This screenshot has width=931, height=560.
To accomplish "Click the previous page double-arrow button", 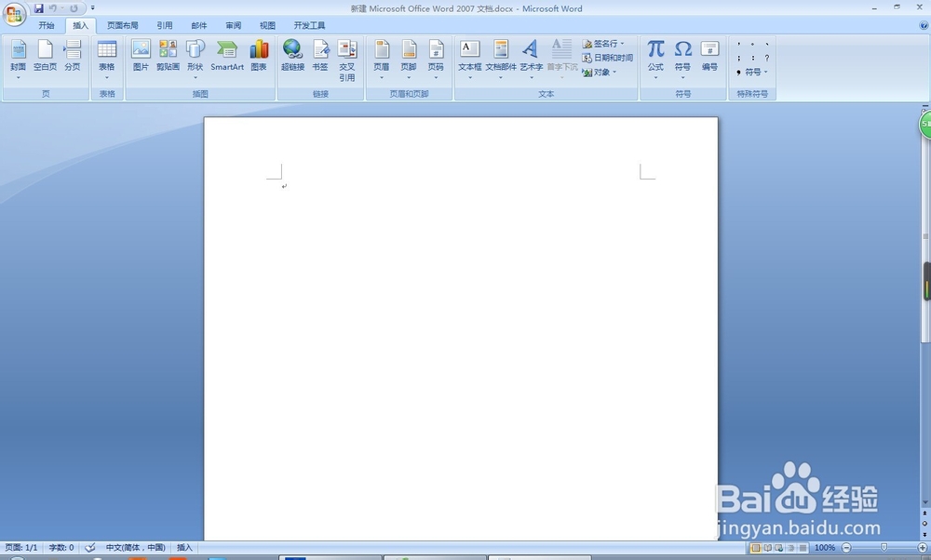I will click(925, 513).
